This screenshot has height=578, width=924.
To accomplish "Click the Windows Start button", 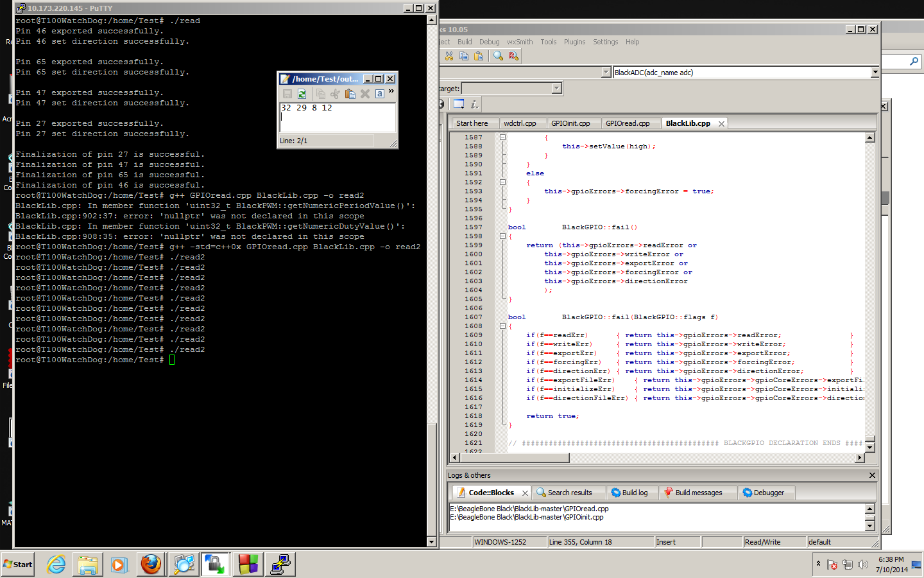I will (x=18, y=565).
